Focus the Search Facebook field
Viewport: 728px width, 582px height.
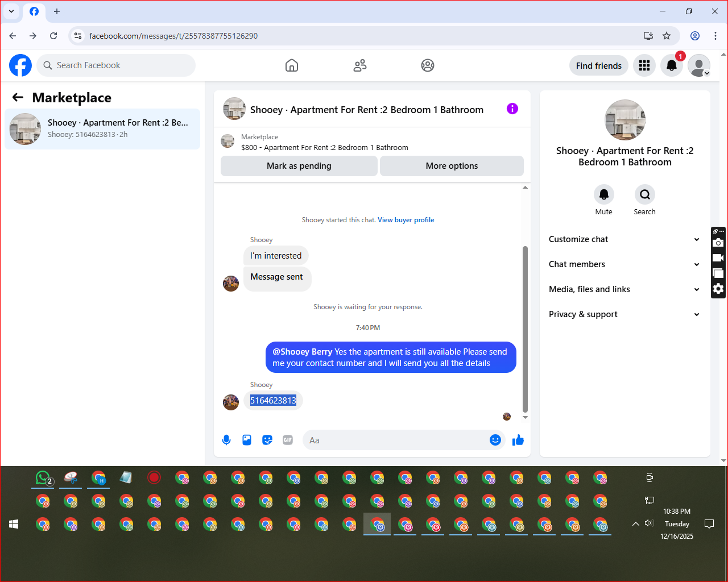coord(116,65)
